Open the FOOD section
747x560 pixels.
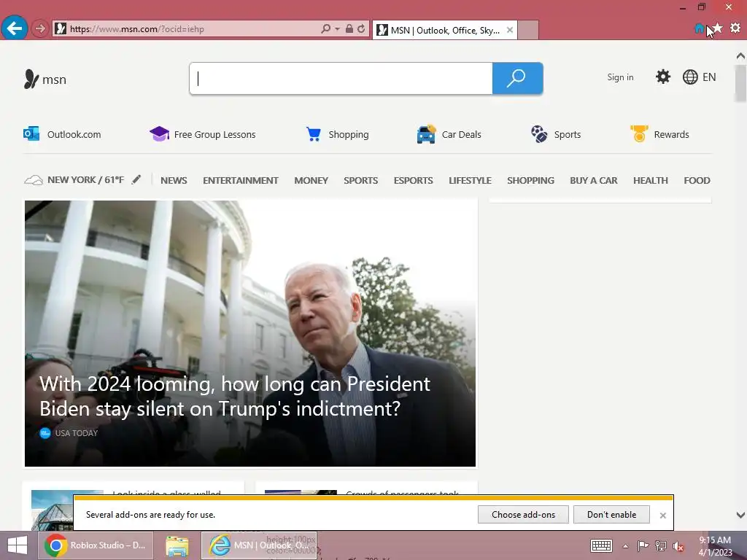tap(697, 181)
